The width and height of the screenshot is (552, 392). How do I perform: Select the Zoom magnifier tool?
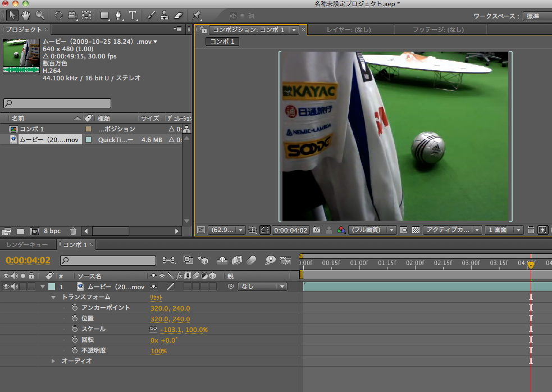(x=40, y=16)
